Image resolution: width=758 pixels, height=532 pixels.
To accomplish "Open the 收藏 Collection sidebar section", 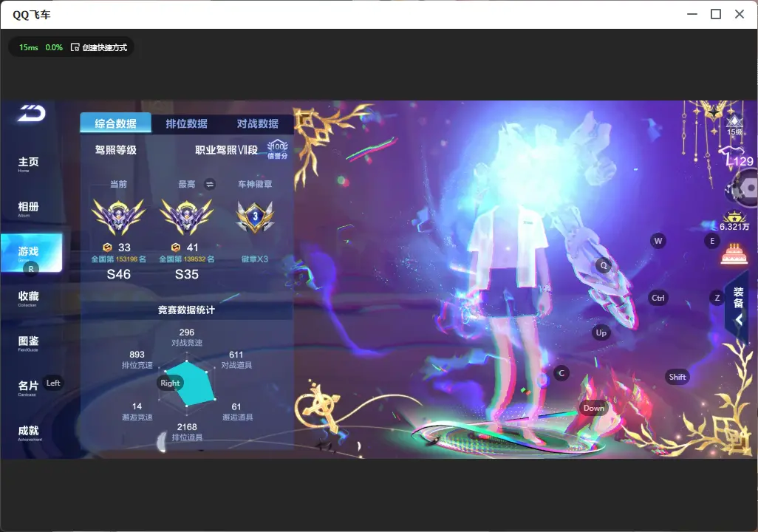I will coord(28,298).
